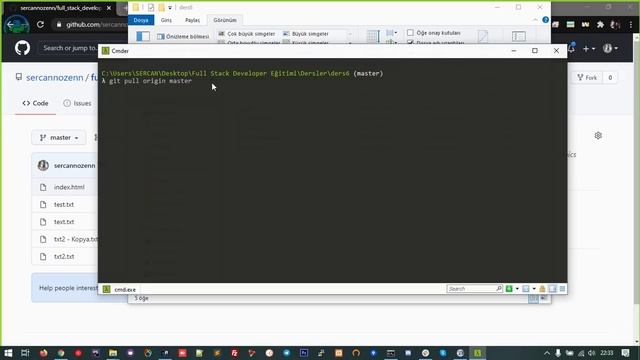
Task: Open the Explorer options icon in ribbon
Action: click(x=519, y=36)
